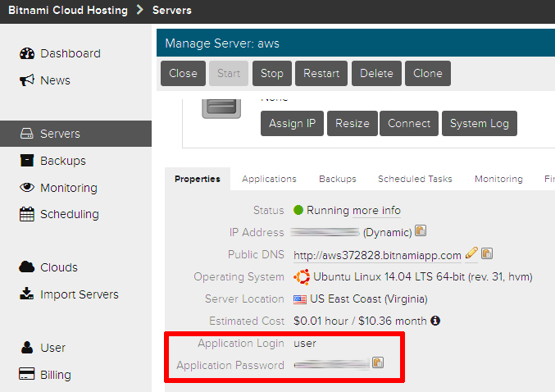The image size is (555, 392).
Task: Restart the aws server
Action: (x=321, y=73)
